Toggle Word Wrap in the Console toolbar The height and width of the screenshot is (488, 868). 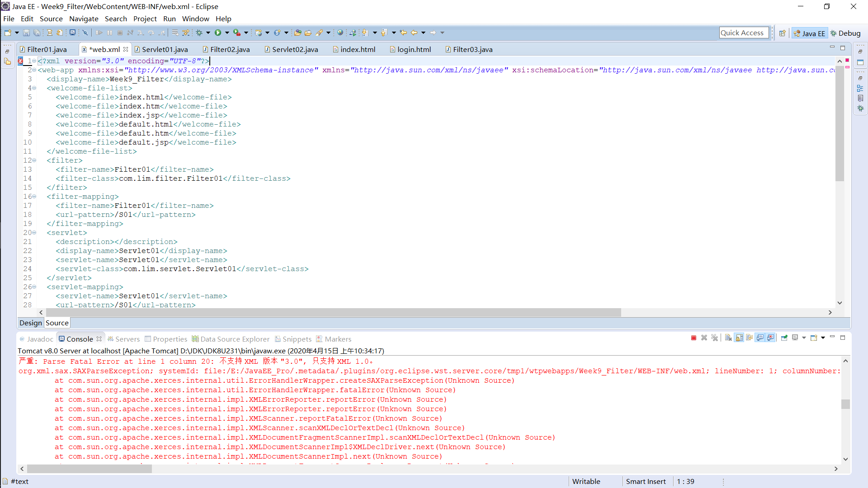(x=750, y=338)
